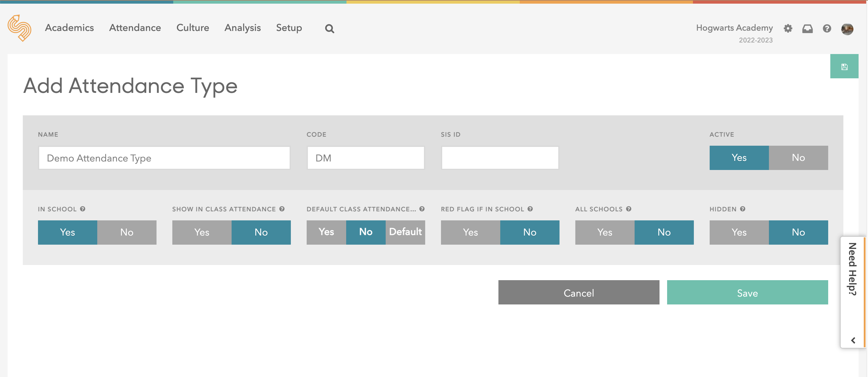
Task: Toggle IN SCHOOL to No
Action: tap(126, 232)
